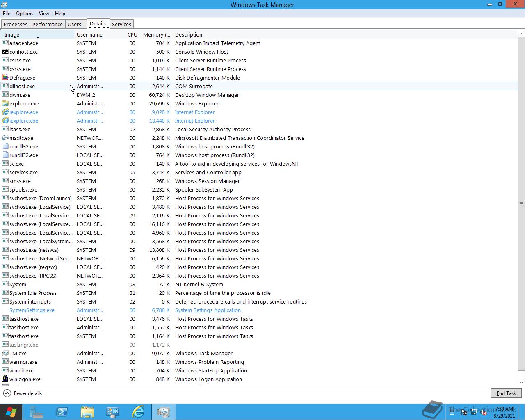The height and width of the screenshot is (420, 525).
Task: Select the taskmgr.exe greyed row
Action: (x=259, y=345)
